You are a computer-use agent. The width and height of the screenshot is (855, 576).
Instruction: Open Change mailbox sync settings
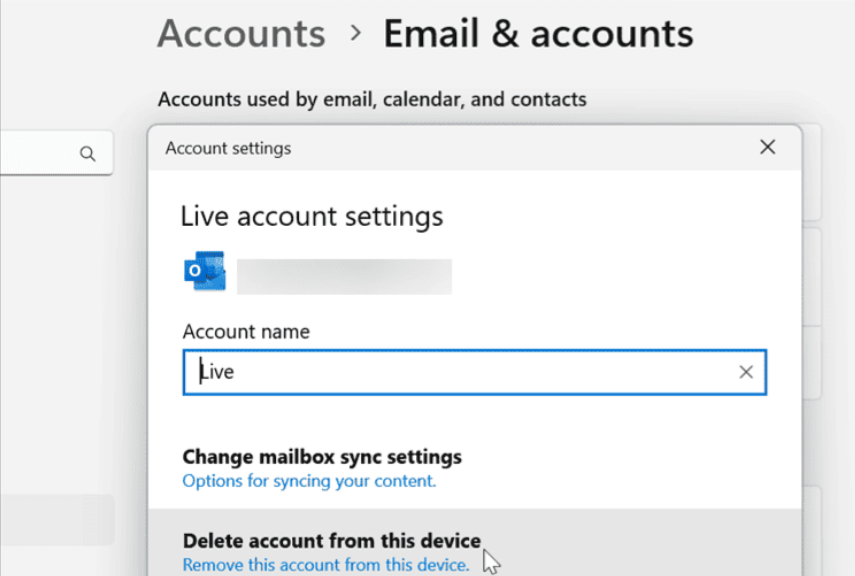322,457
